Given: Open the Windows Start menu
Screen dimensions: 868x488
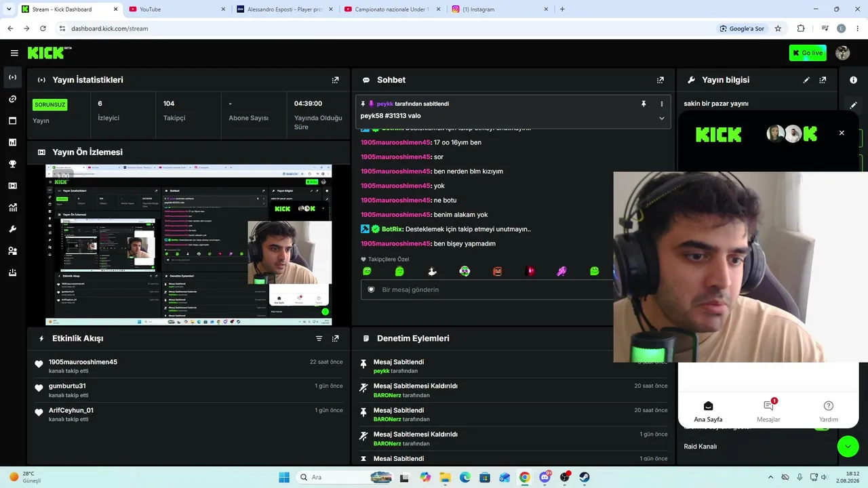Looking at the screenshot, I should 284,477.
